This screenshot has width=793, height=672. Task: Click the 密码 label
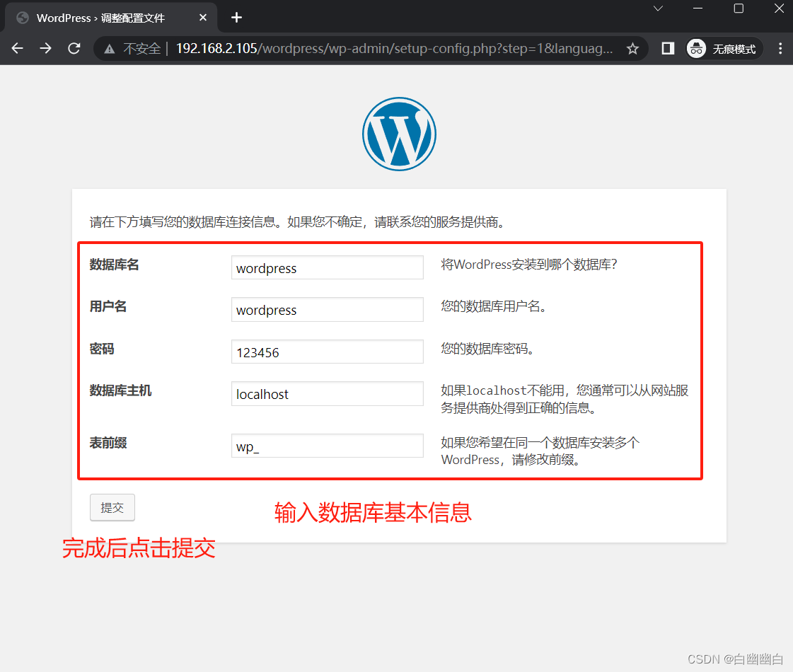click(102, 349)
